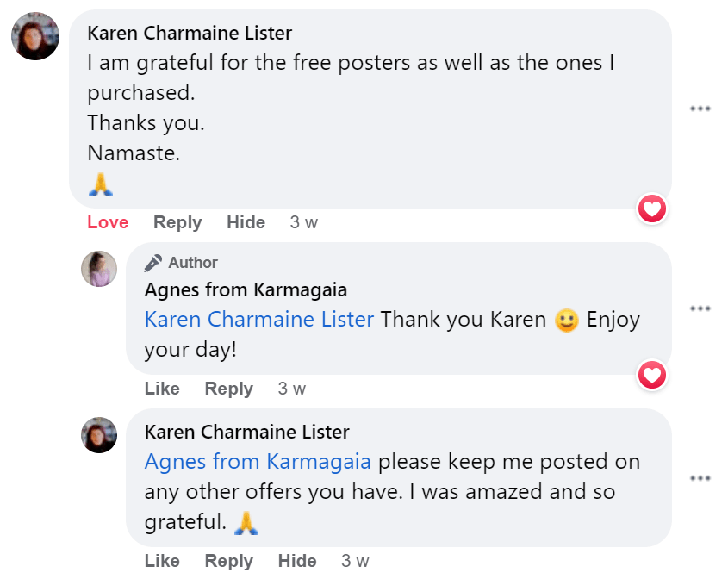This screenshot has height=579, width=728.
Task: Click the Author badge microphone icon
Action: [153, 263]
